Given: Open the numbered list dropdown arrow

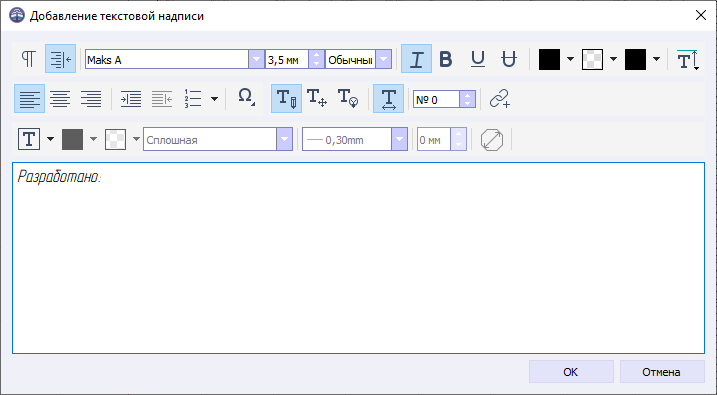Looking at the screenshot, I should (214, 99).
